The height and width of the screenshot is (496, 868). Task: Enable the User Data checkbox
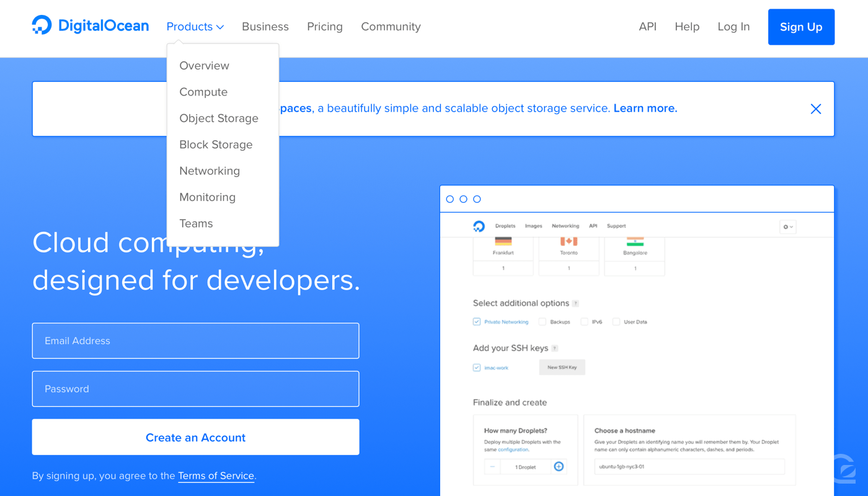[616, 322]
